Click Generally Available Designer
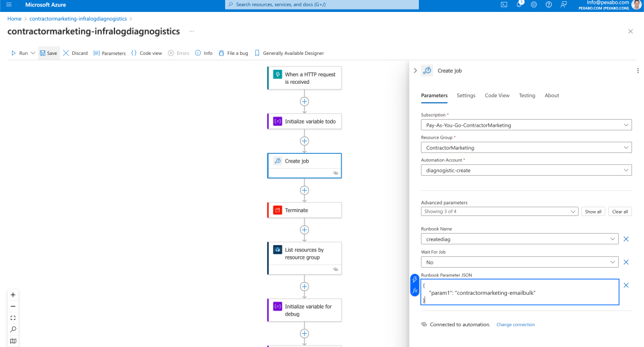 (x=289, y=53)
